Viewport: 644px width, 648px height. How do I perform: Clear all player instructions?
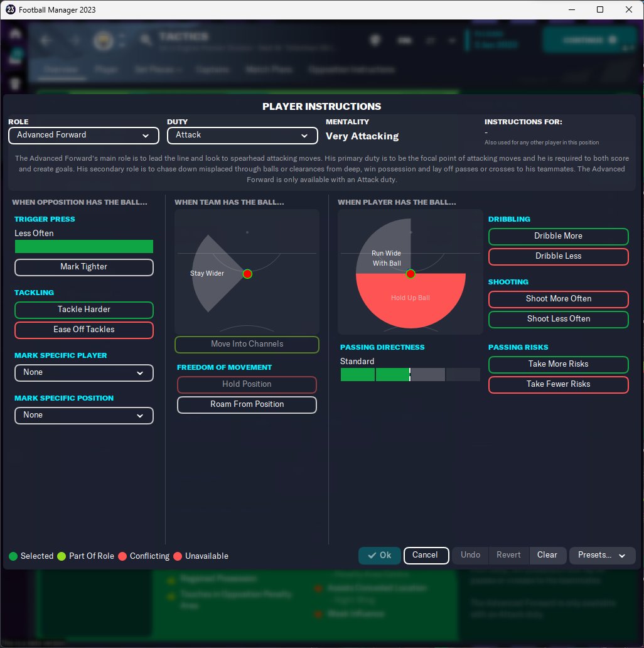[x=547, y=555]
